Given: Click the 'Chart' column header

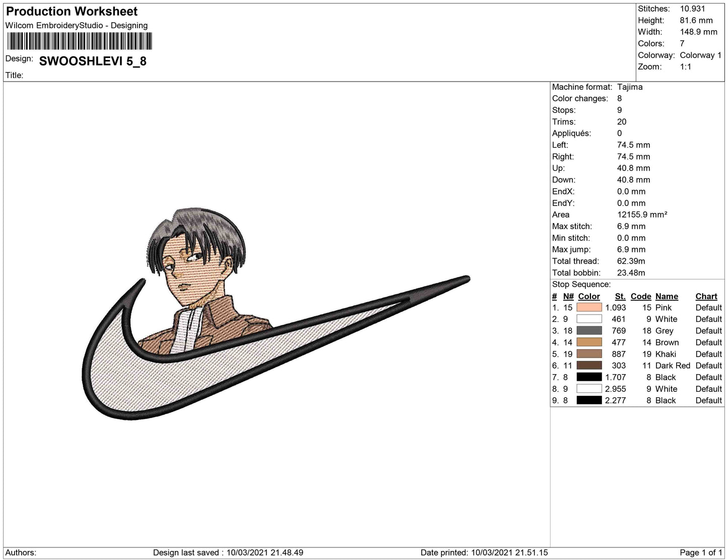Looking at the screenshot, I should [x=706, y=297].
